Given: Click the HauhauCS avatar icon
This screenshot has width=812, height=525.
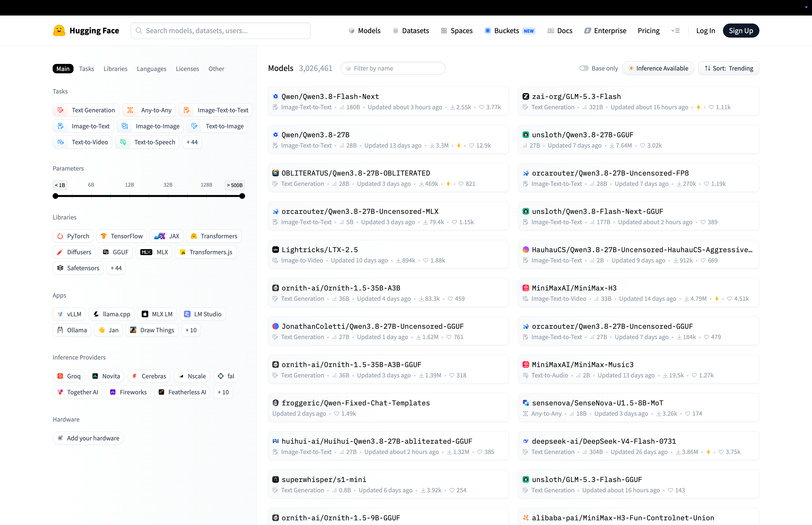Looking at the screenshot, I should [x=526, y=250].
